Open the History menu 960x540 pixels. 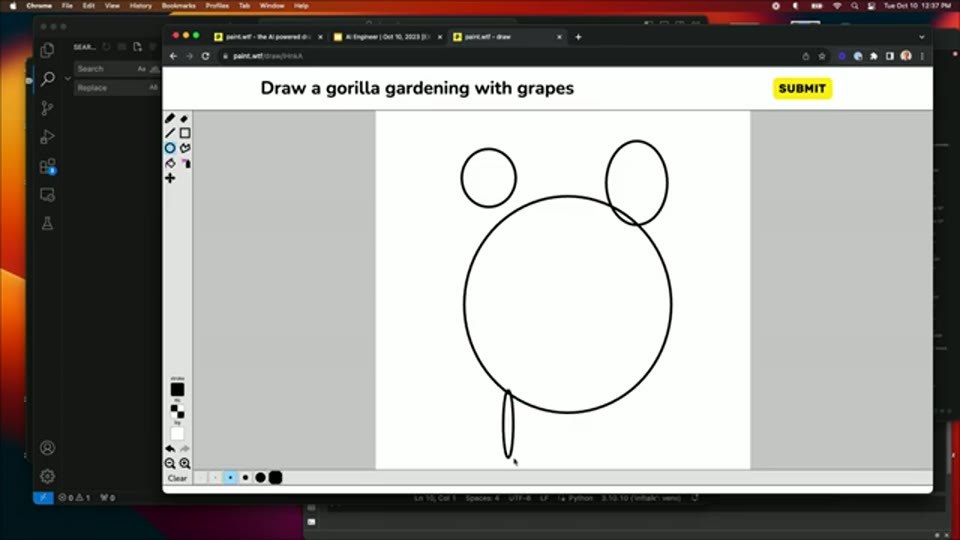(140, 6)
